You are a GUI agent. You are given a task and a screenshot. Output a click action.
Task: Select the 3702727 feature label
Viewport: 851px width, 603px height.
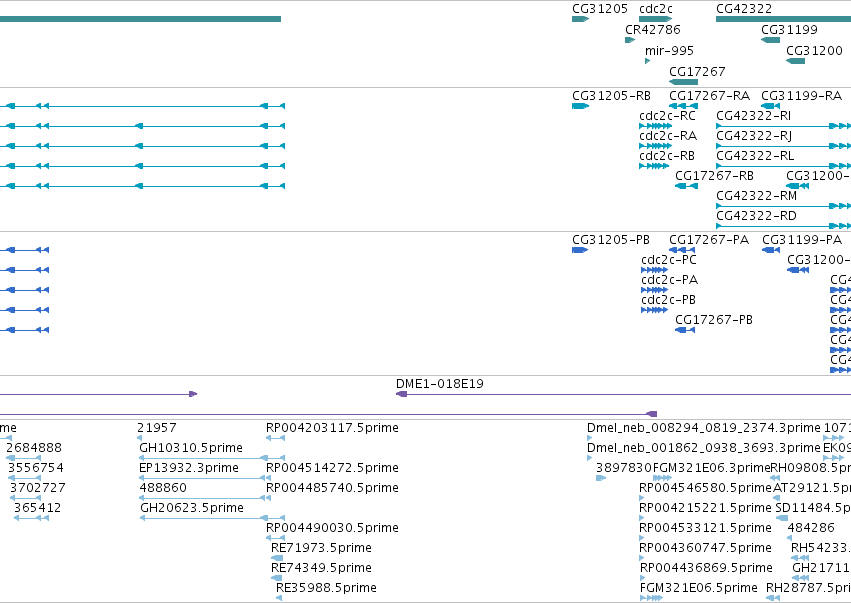(37, 487)
